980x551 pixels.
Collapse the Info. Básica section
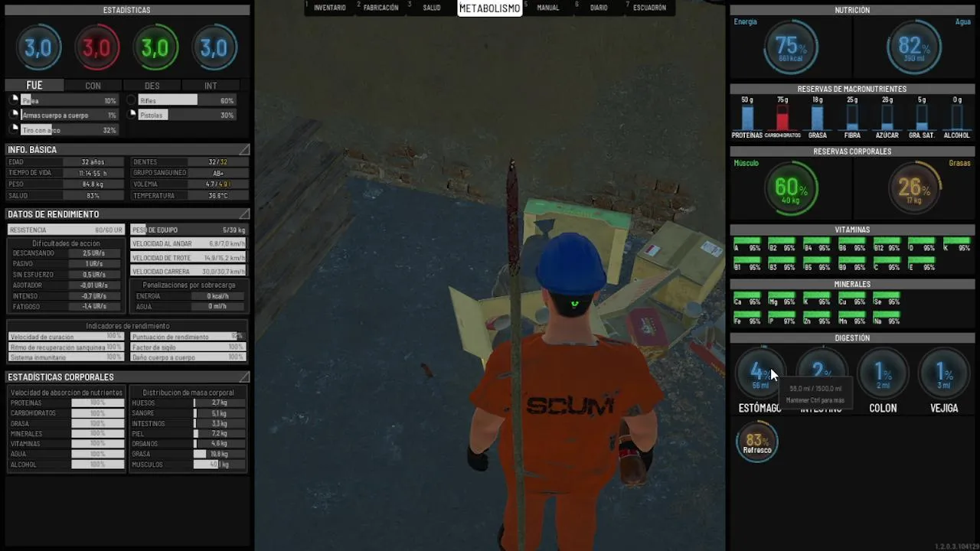[244, 150]
